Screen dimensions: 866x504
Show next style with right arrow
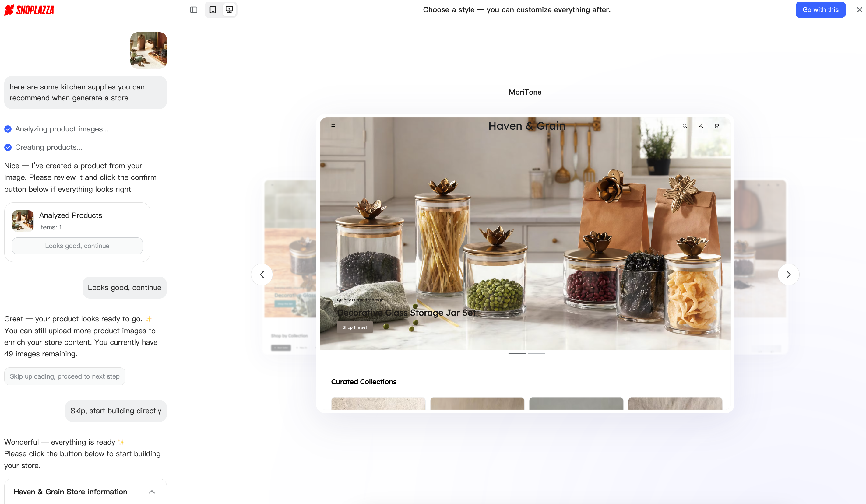coord(788,274)
